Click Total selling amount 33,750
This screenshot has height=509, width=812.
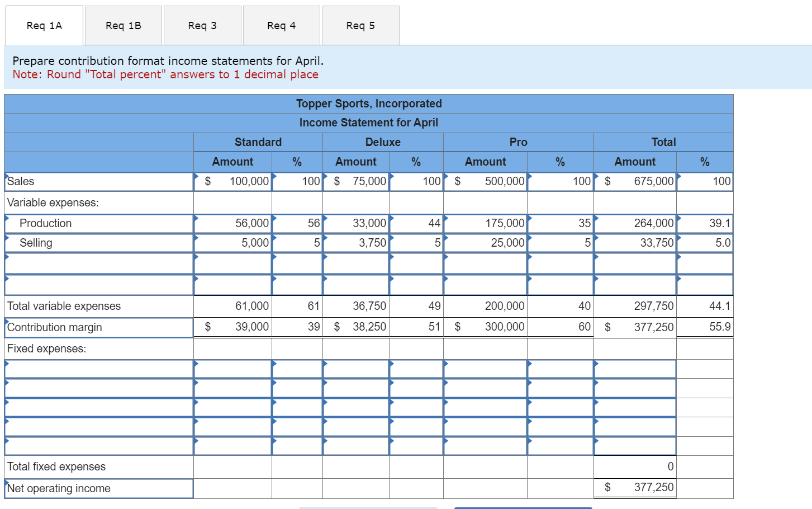[635, 243]
